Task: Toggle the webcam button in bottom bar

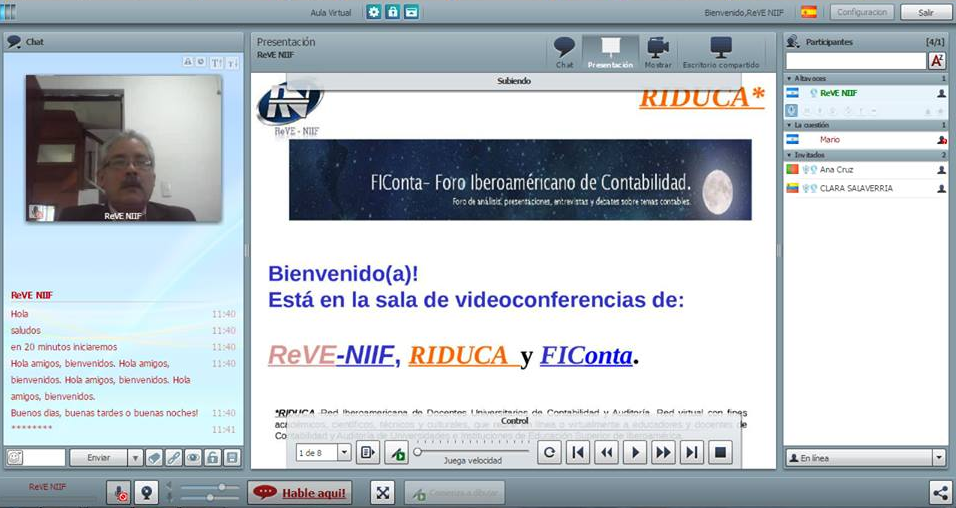Action: [146, 492]
